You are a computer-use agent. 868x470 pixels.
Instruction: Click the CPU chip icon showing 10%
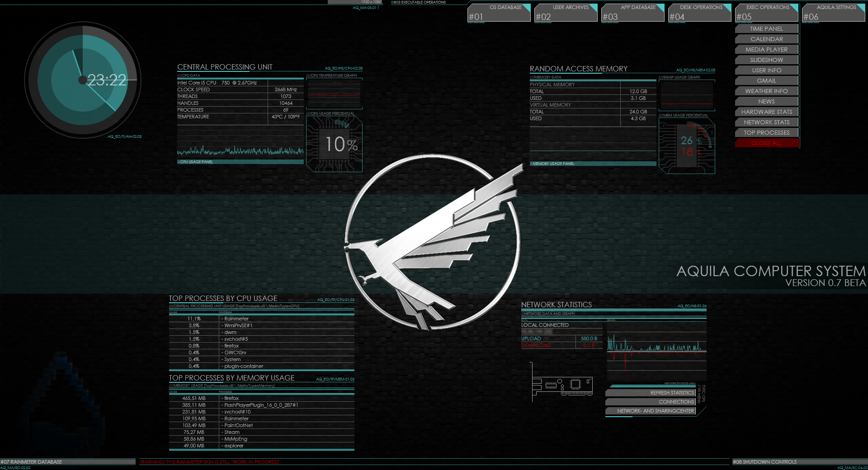click(x=335, y=144)
